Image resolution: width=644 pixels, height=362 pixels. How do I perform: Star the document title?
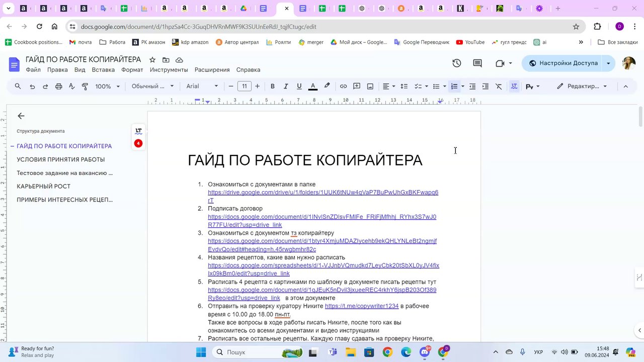click(x=152, y=60)
